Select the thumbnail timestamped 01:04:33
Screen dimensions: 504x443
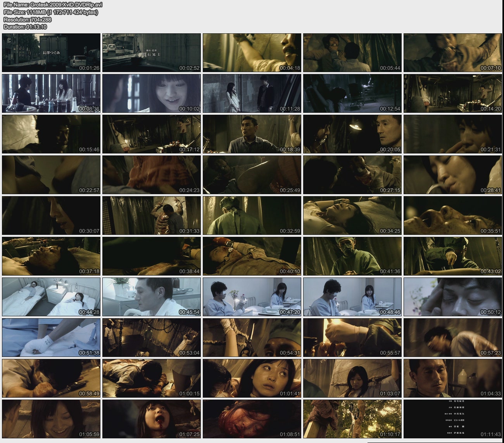(x=453, y=378)
